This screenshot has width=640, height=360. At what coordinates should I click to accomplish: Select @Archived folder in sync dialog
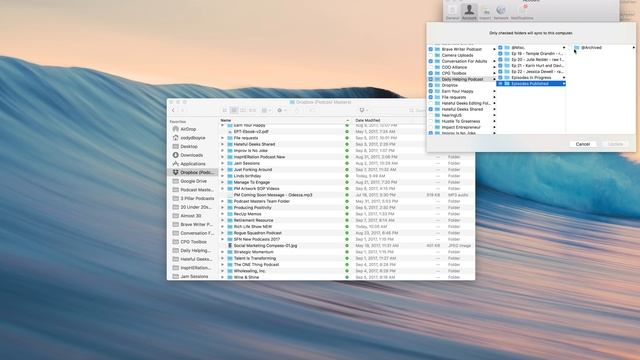coord(591,48)
